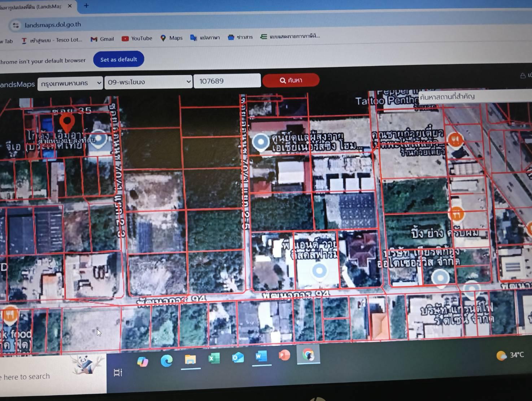Open Excel from the taskbar

(214, 358)
